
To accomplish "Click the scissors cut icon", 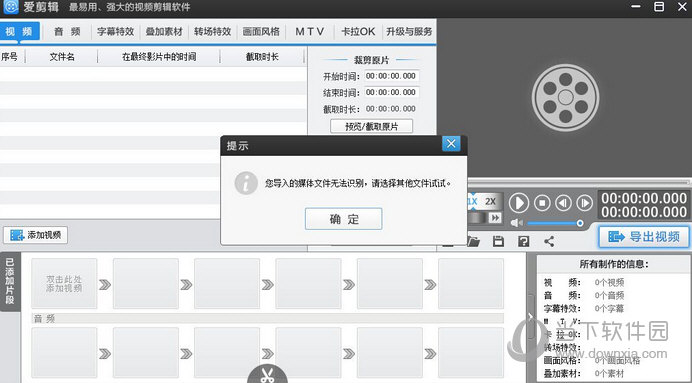I will coord(267,374).
